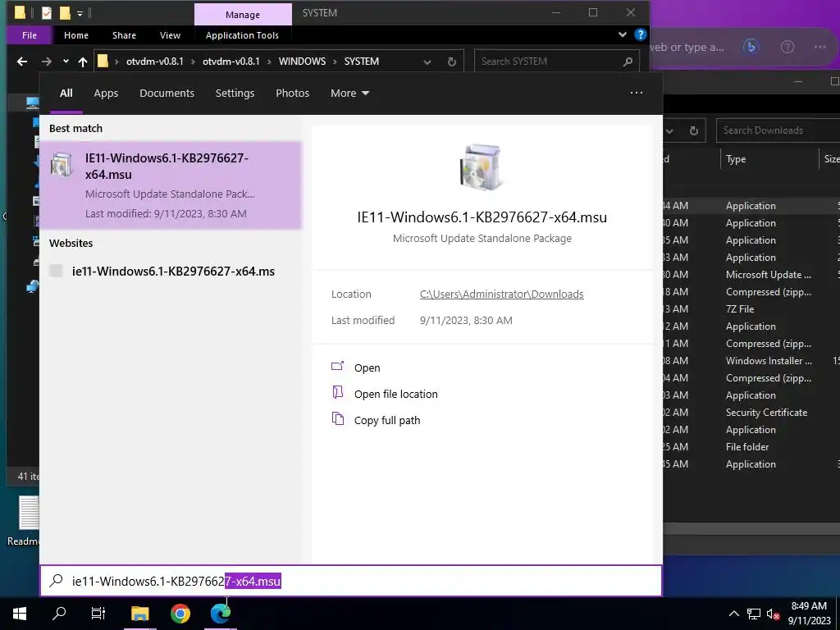Select Windows Installer row in Downloads

coord(751,361)
